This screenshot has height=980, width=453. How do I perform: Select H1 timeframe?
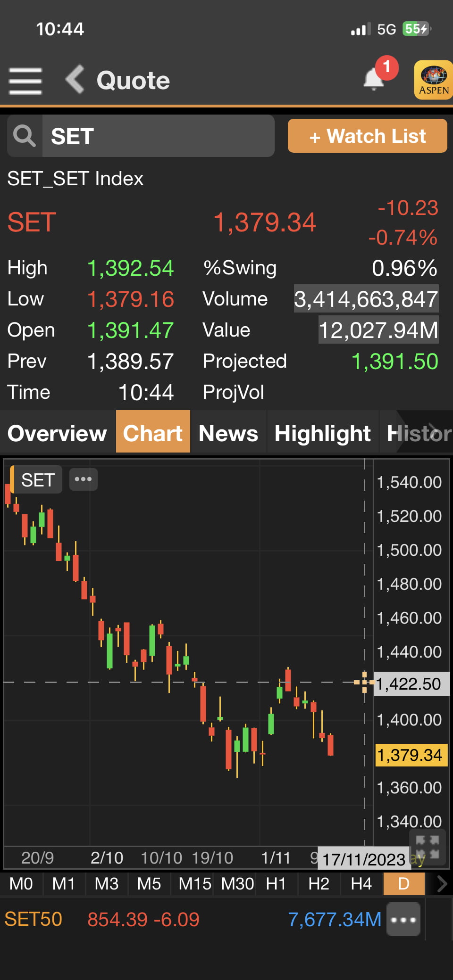point(276,884)
